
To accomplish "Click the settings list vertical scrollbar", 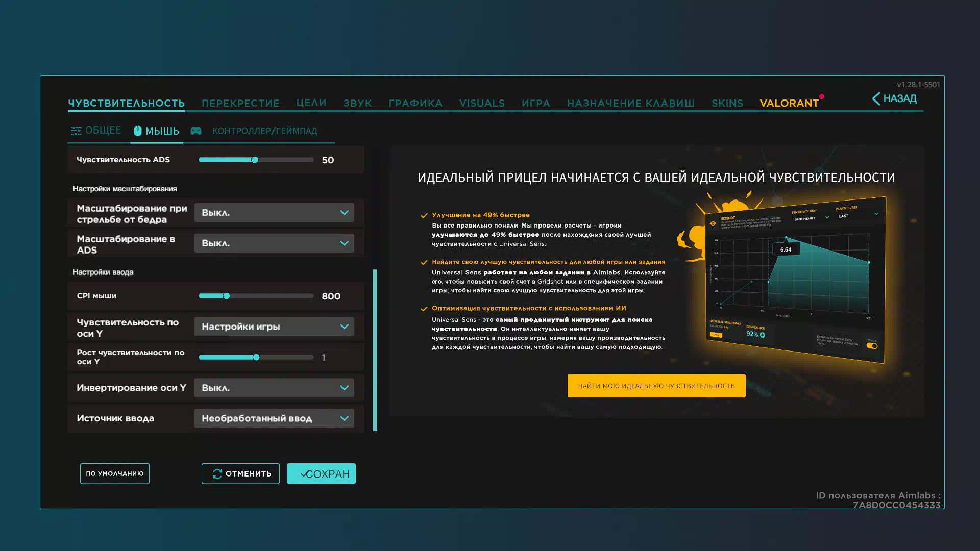I will point(375,350).
